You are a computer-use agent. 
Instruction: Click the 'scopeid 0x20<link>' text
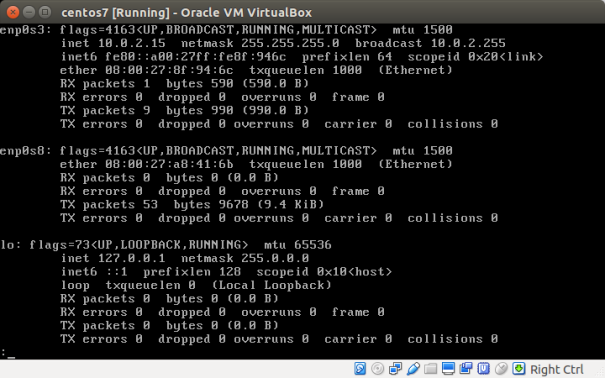[476, 57]
